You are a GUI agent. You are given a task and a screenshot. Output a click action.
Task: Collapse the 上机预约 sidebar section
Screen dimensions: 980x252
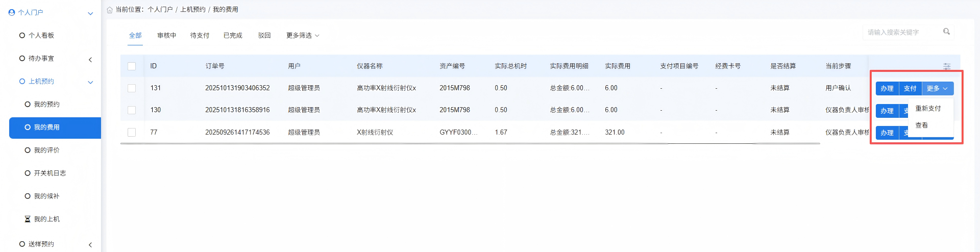[x=90, y=82]
